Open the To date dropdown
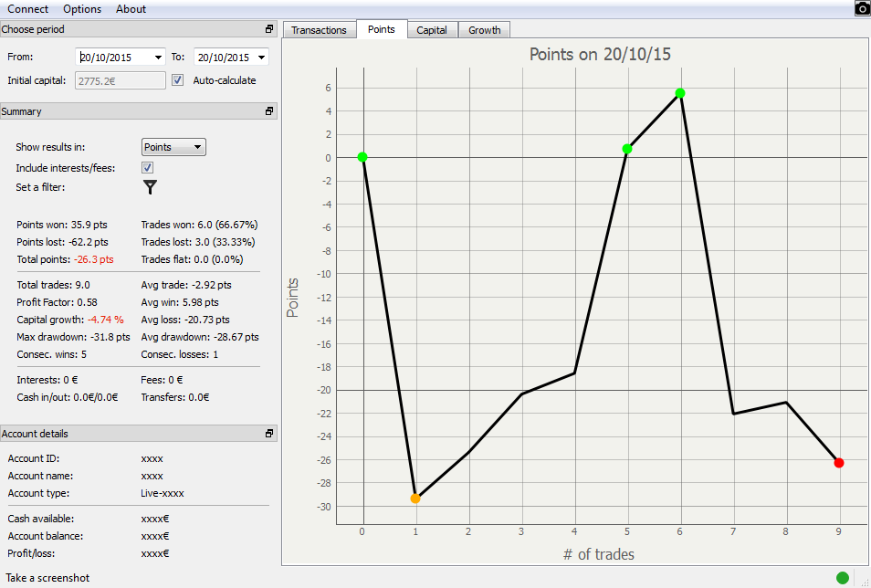Viewport: 871px width, 588px height. coord(261,58)
